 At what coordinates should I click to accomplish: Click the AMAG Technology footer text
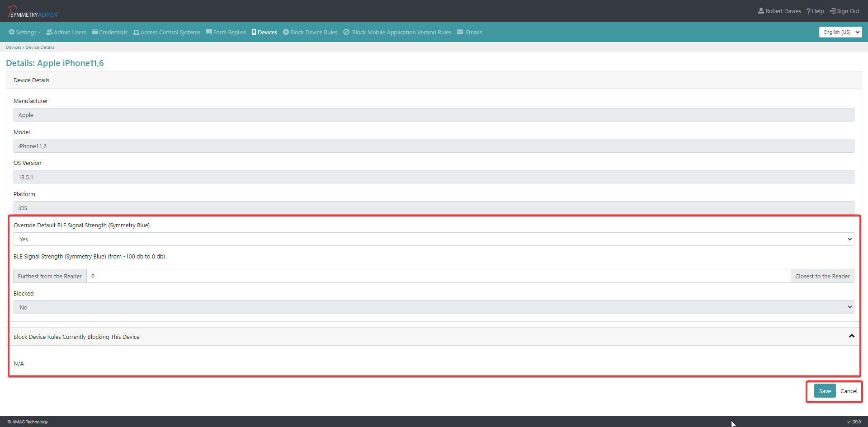tap(28, 422)
